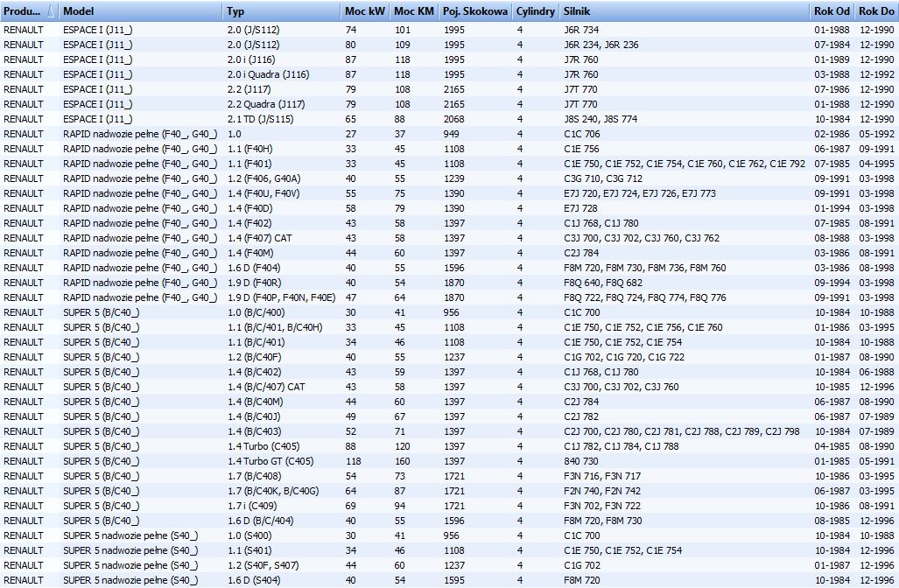Select type 1.1 (S401)
899x588 pixels.
click(x=249, y=551)
